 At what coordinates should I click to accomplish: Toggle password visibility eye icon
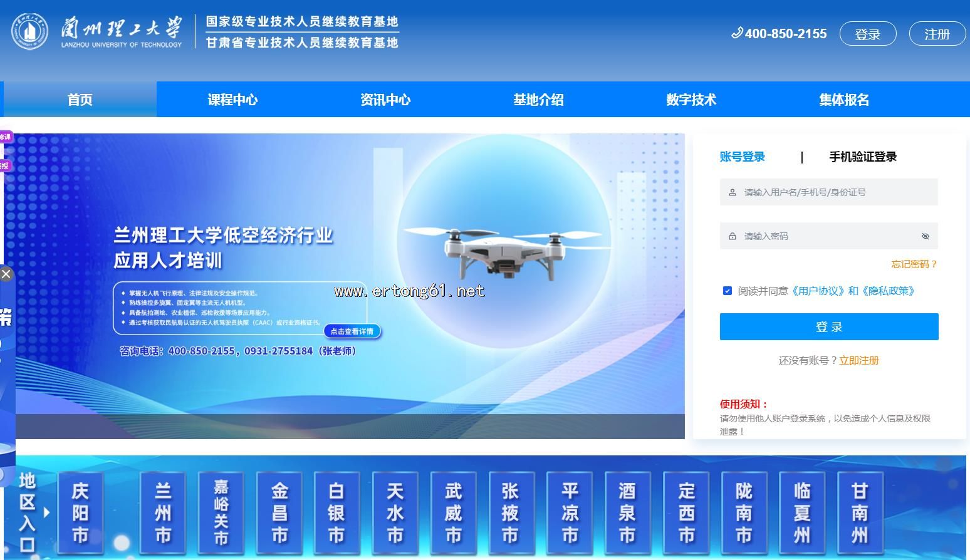click(x=925, y=236)
